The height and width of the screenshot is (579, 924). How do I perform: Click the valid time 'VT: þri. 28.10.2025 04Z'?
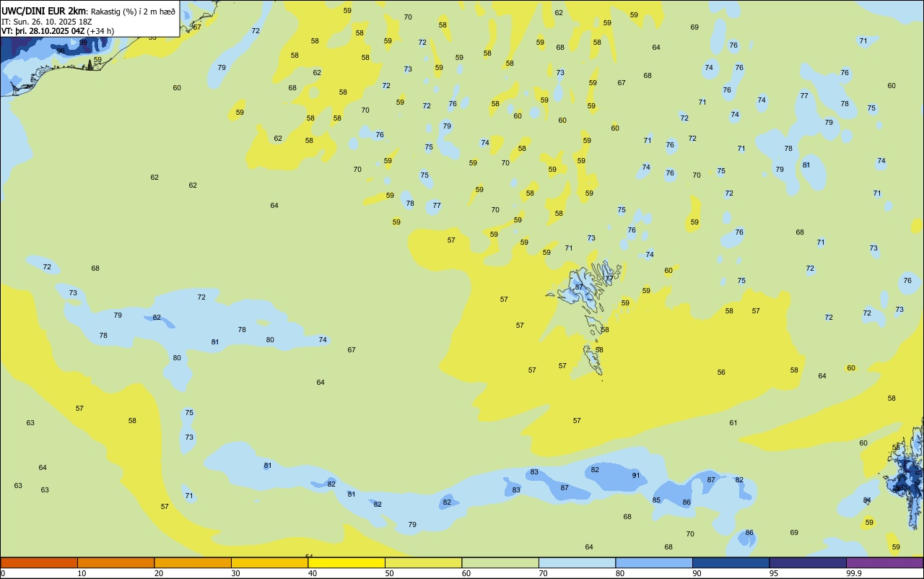tap(44, 31)
